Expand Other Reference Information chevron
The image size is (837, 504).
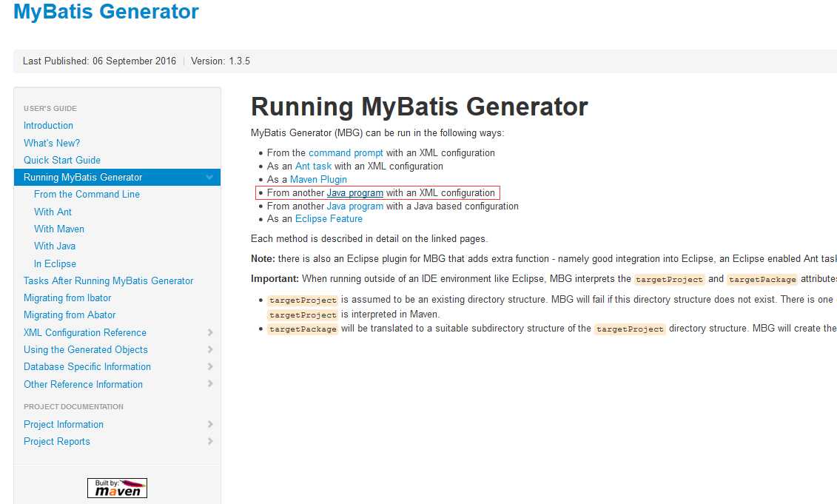coord(209,384)
